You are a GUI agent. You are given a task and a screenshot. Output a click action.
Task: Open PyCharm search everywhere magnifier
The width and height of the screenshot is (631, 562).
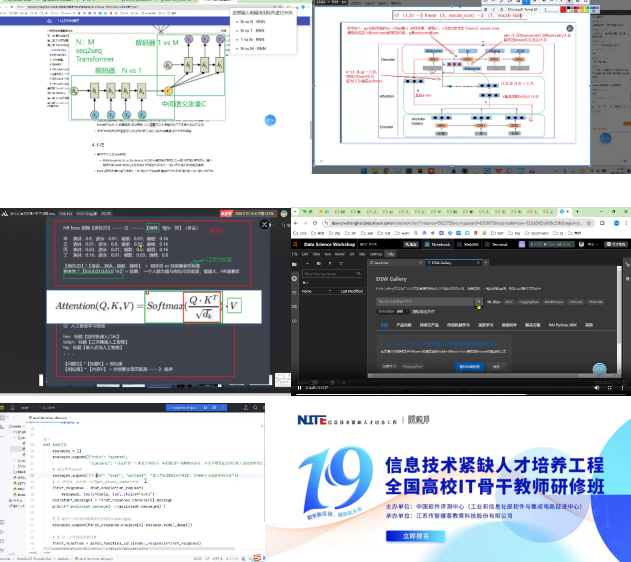256,408
